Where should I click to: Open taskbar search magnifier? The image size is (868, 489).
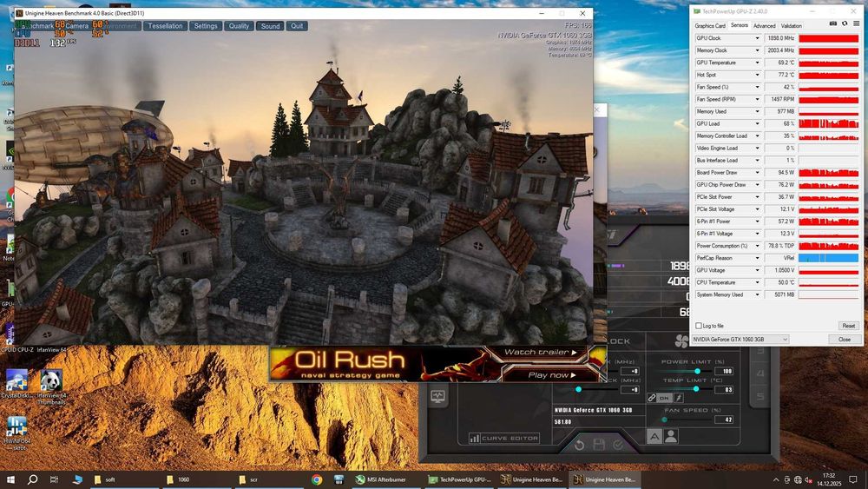(x=32, y=479)
